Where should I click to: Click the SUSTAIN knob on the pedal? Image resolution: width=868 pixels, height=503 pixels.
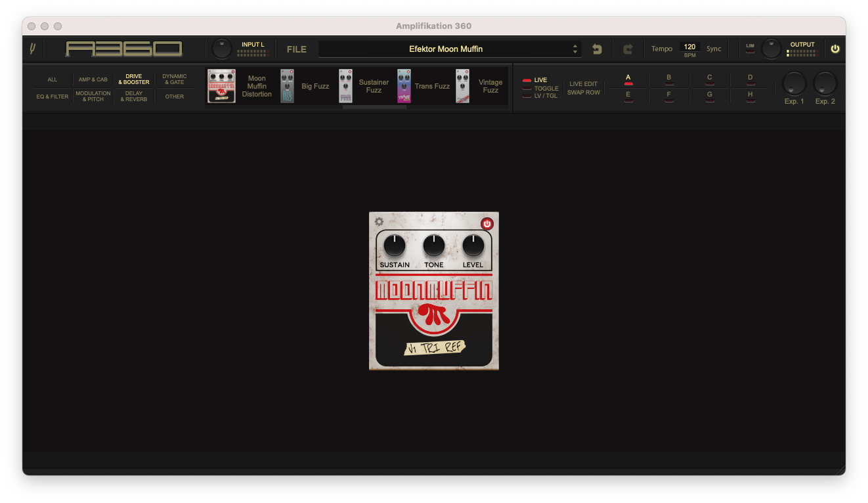(395, 246)
